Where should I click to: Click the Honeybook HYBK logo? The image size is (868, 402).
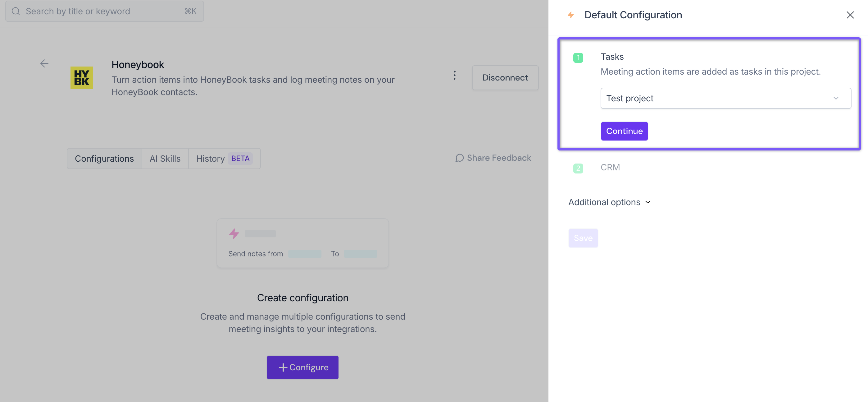pos(82,77)
